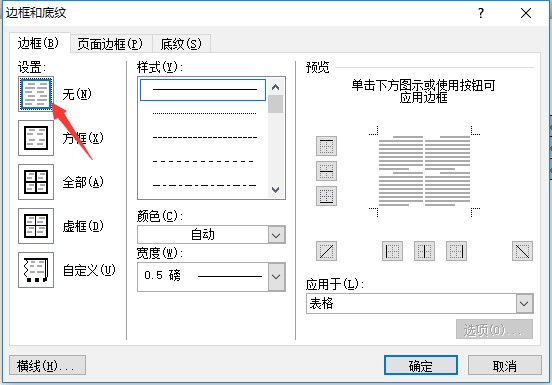Screen dimensions: 552x385
Task: Select the dash-dot line style
Action: 204,185
